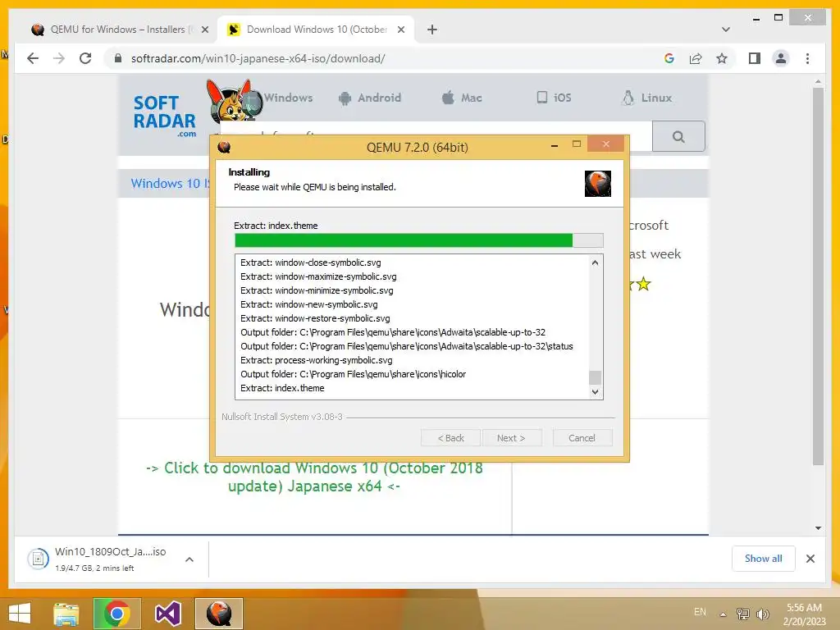Click the installer green progress bar
The width and height of the screenshot is (840, 630).
coord(419,240)
